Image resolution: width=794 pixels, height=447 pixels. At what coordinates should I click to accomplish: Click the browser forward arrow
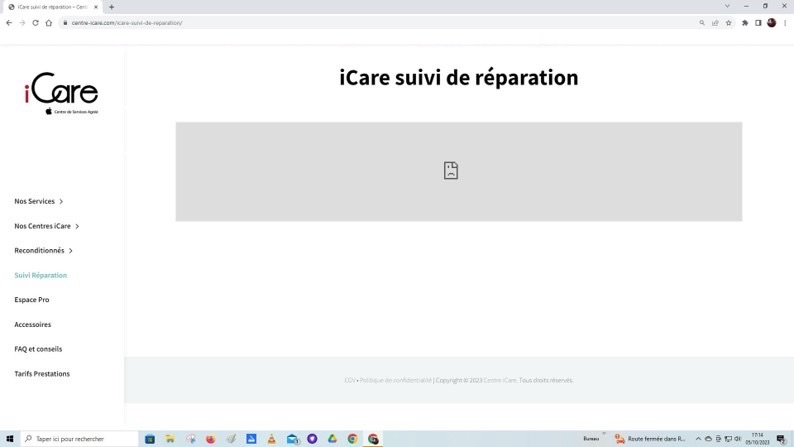(x=22, y=23)
